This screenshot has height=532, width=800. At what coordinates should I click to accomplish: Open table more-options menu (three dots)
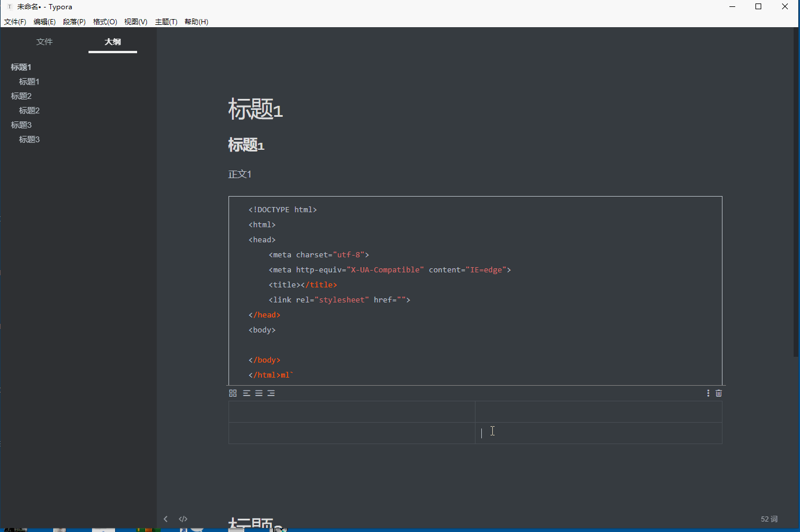pyautogui.click(x=708, y=393)
